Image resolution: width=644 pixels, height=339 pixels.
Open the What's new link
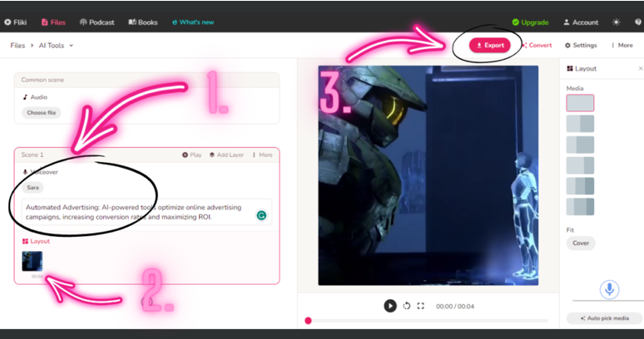(x=193, y=22)
